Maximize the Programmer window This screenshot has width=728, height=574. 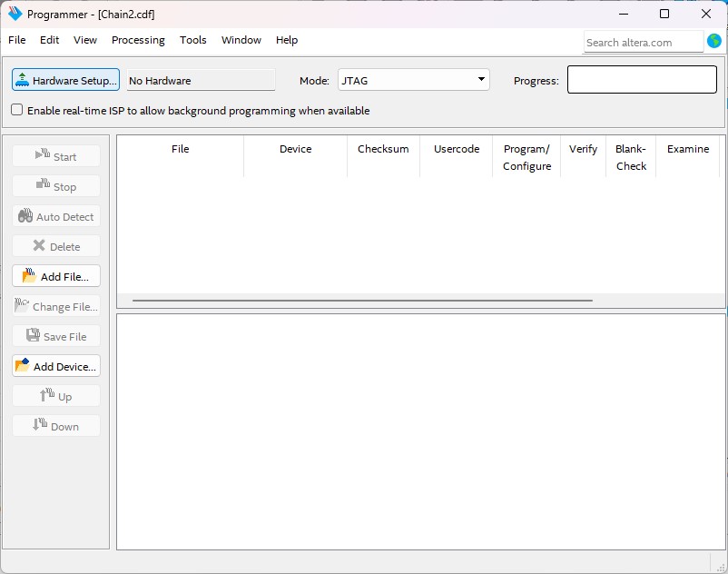pyautogui.click(x=664, y=14)
